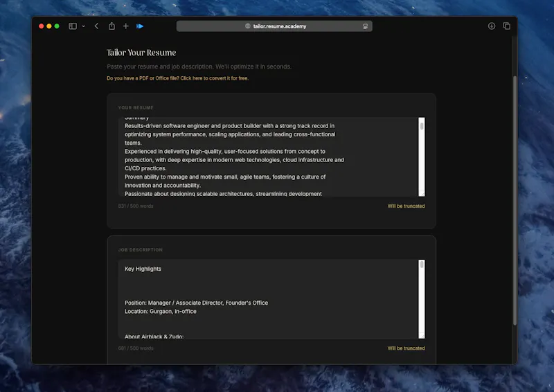Screen dimensions: 554x392
Task: Focus the Your Resume text area
Action: 268,157
